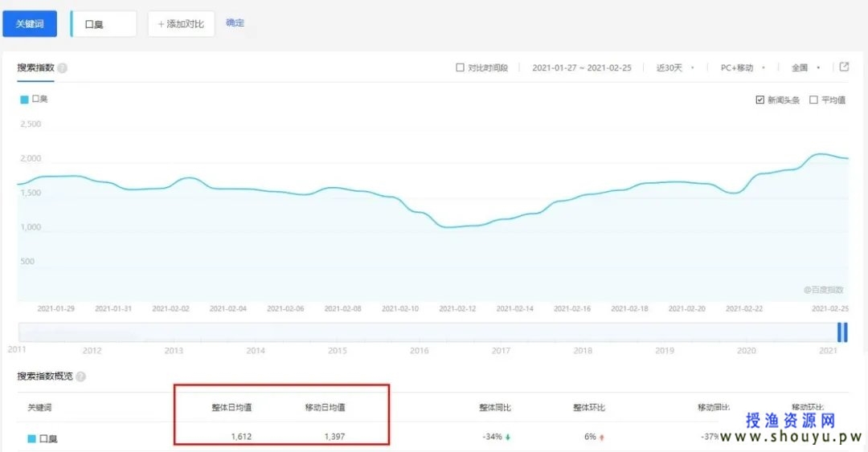Click the export/share icon at top right

844,67
